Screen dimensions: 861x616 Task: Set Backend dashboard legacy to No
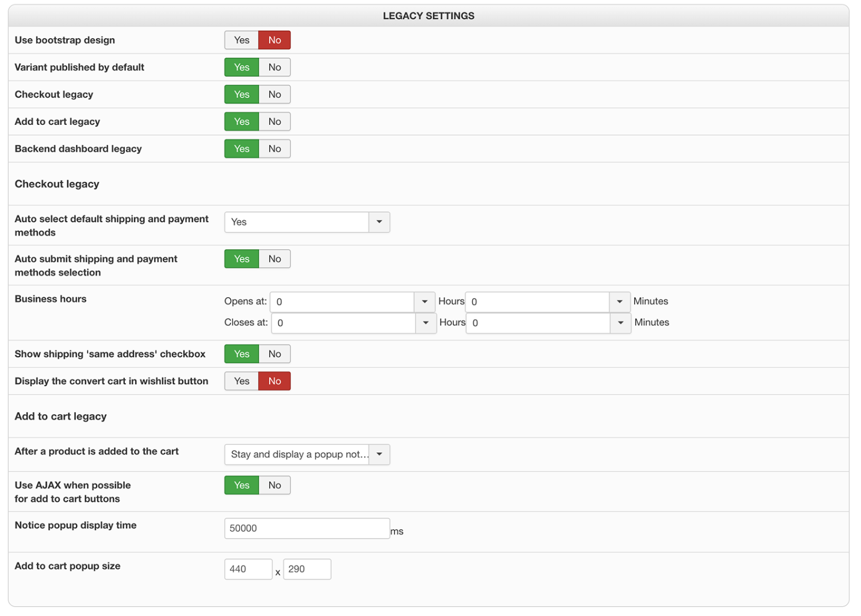click(274, 149)
